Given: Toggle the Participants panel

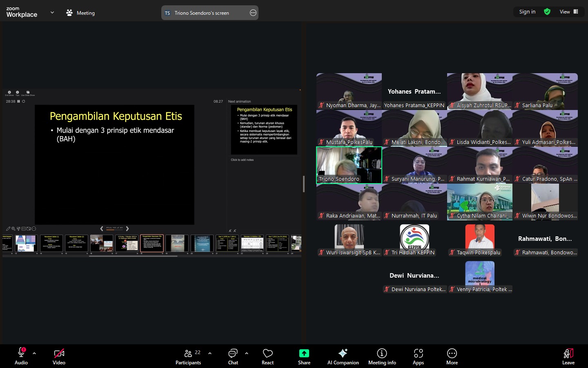Looking at the screenshot, I should (x=188, y=356).
